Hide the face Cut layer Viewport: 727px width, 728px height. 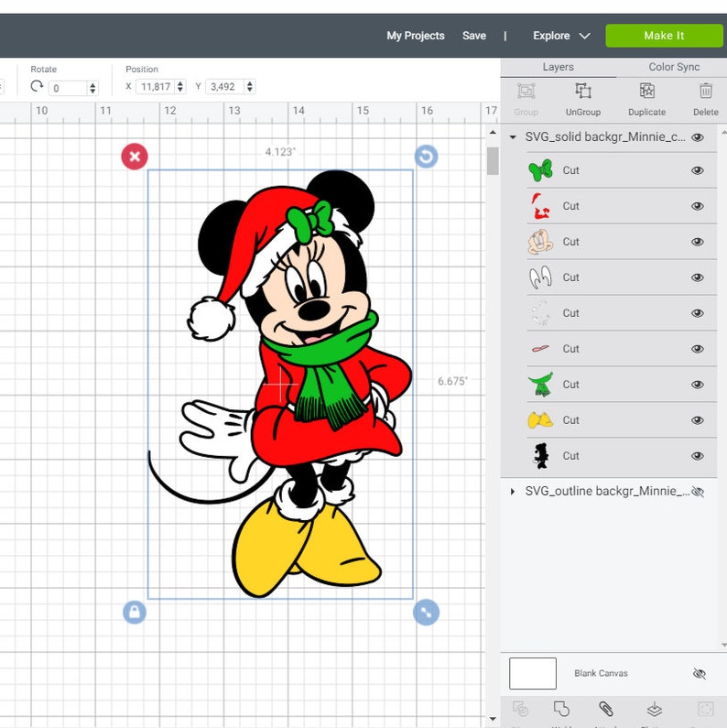[x=698, y=242]
